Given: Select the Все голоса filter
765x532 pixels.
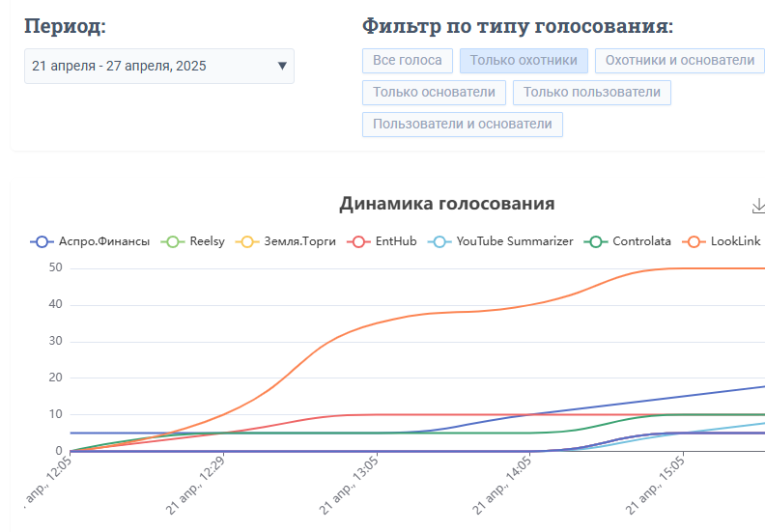Looking at the screenshot, I should pos(408,61).
